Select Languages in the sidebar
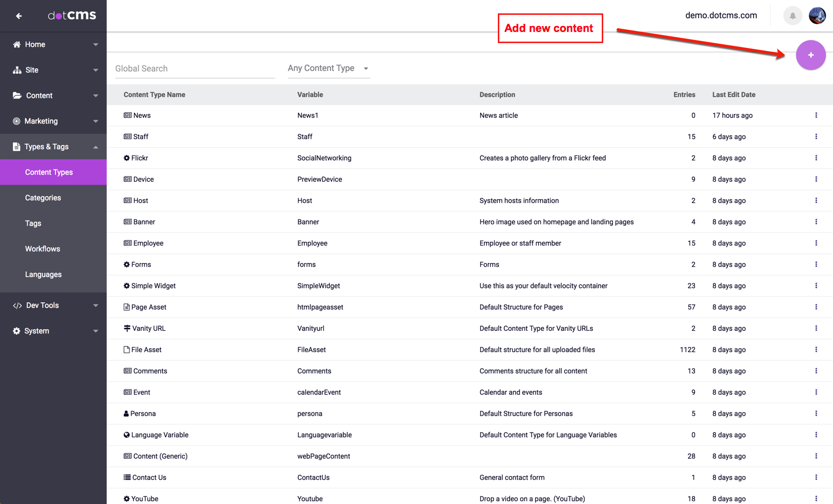Image resolution: width=833 pixels, height=504 pixels. [x=43, y=274]
